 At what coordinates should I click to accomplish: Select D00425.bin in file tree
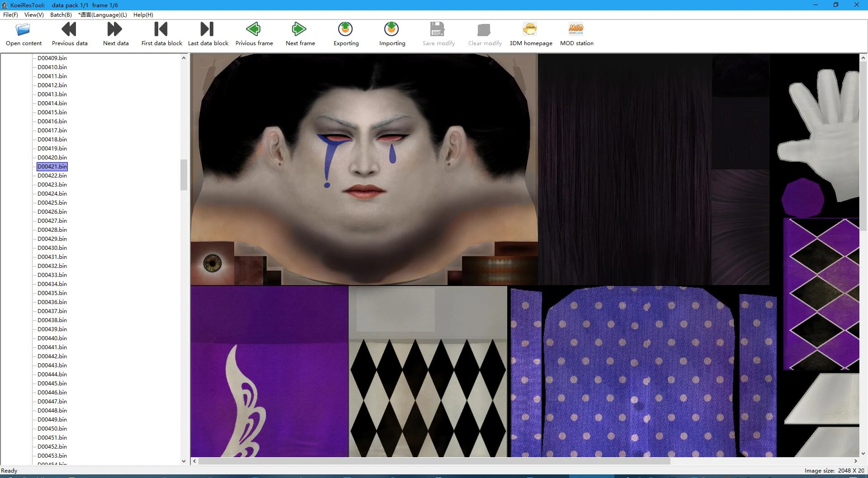pyautogui.click(x=52, y=203)
